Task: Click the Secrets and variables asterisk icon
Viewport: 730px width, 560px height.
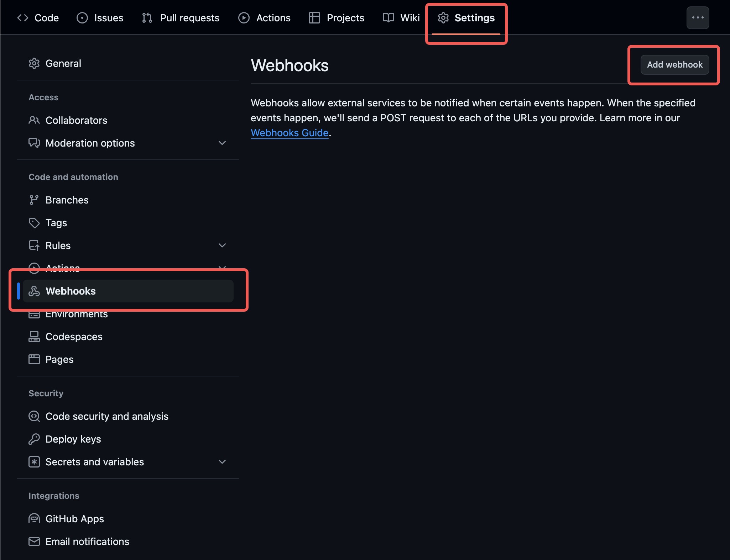Action: point(34,462)
